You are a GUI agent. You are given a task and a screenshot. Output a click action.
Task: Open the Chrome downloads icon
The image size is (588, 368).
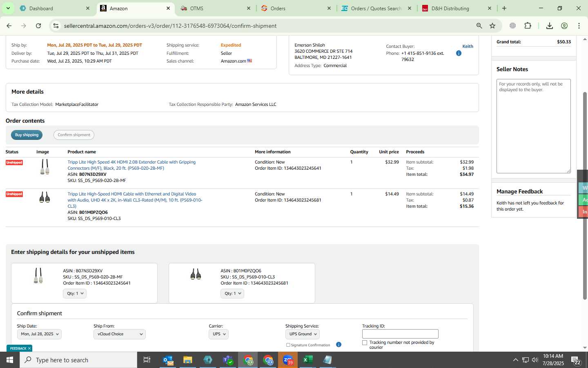(550, 26)
